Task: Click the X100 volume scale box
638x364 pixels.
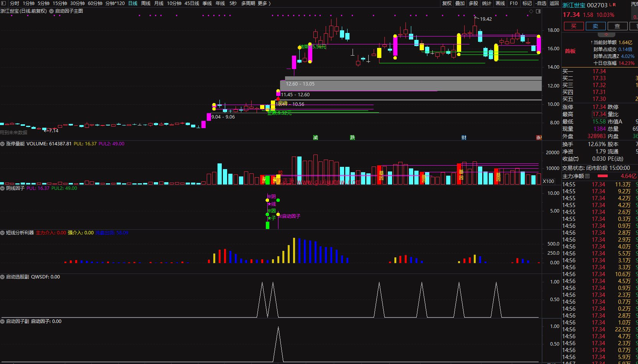Action: coord(549,181)
